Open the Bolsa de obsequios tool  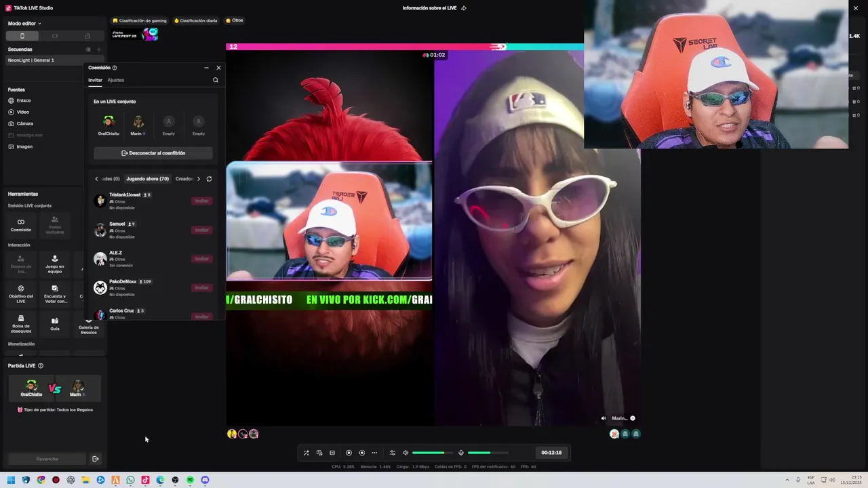pos(21,323)
